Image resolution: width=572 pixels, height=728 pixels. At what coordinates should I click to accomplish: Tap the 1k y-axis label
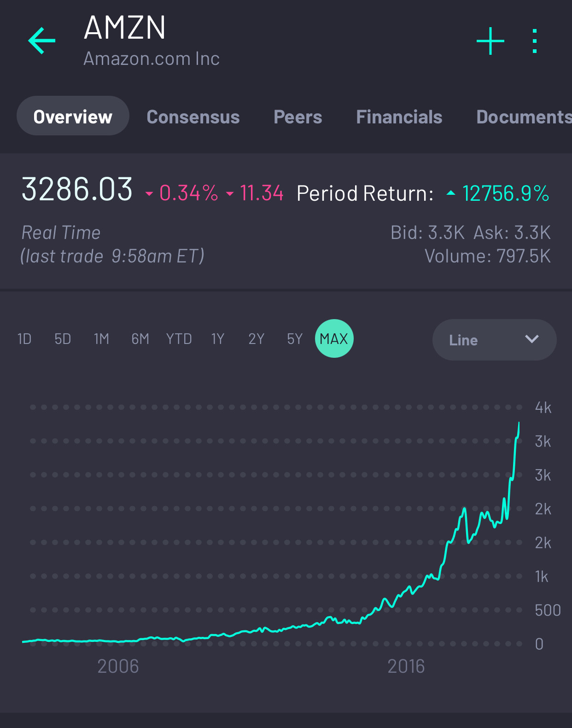pyautogui.click(x=542, y=577)
